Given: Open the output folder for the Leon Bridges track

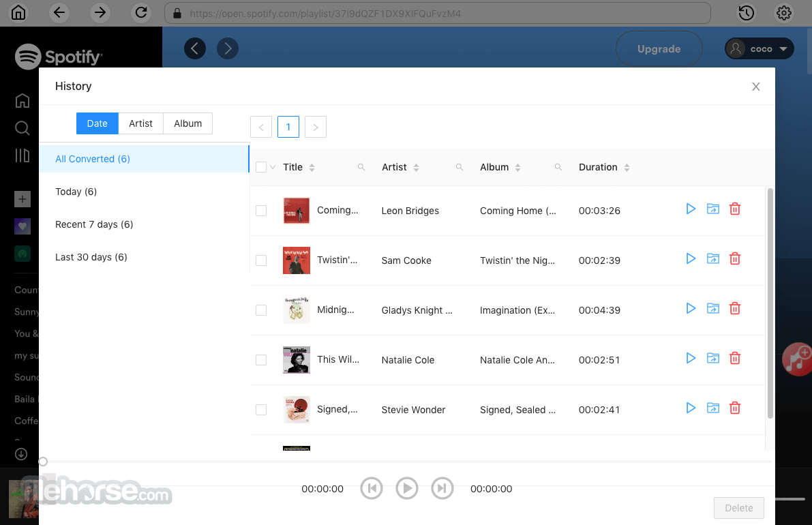Looking at the screenshot, I should pyautogui.click(x=713, y=209).
